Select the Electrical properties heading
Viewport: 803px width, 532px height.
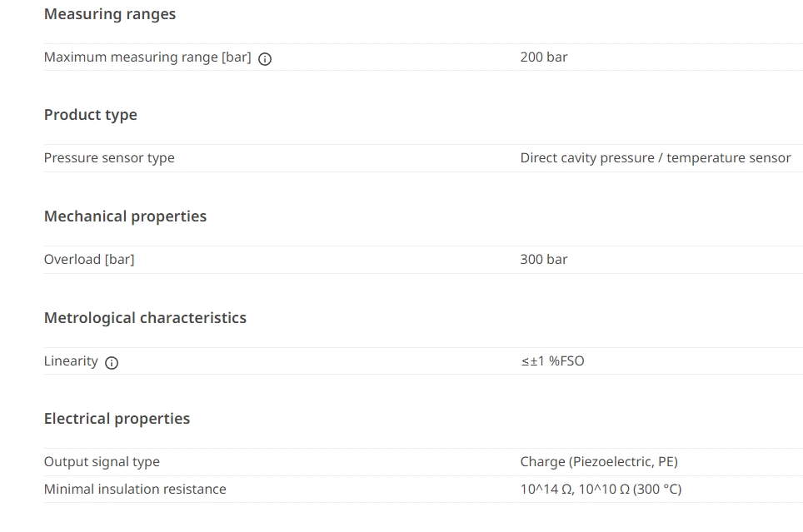pyautogui.click(x=117, y=418)
